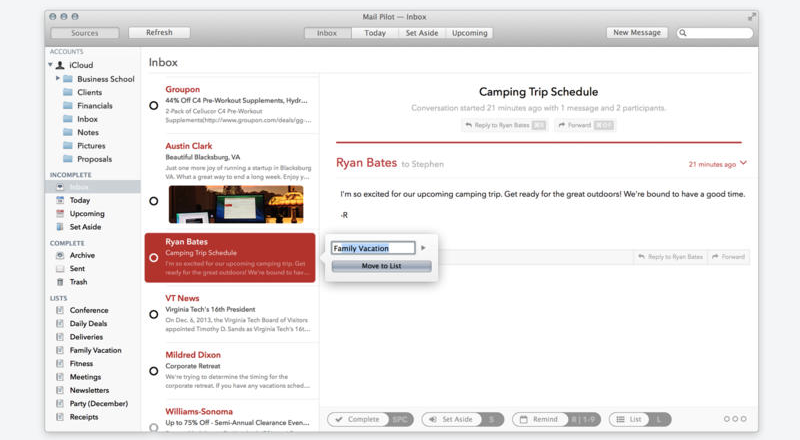Compose with the New Message button
The height and width of the screenshot is (440, 800).
(x=637, y=32)
